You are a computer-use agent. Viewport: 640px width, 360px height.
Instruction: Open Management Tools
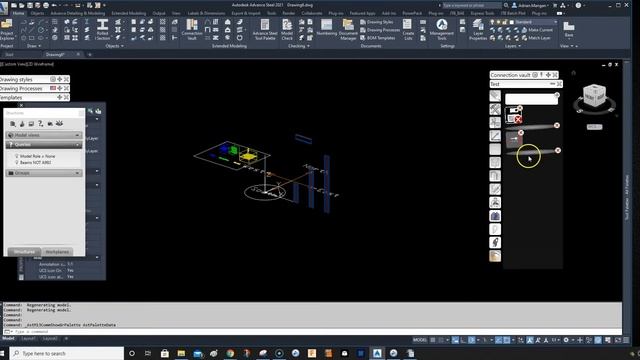pos(442,29)
